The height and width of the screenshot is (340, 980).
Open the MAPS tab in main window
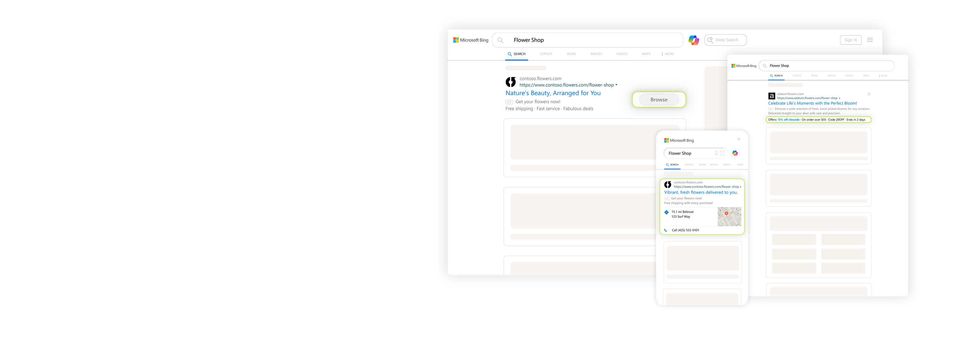coord(646,54)
